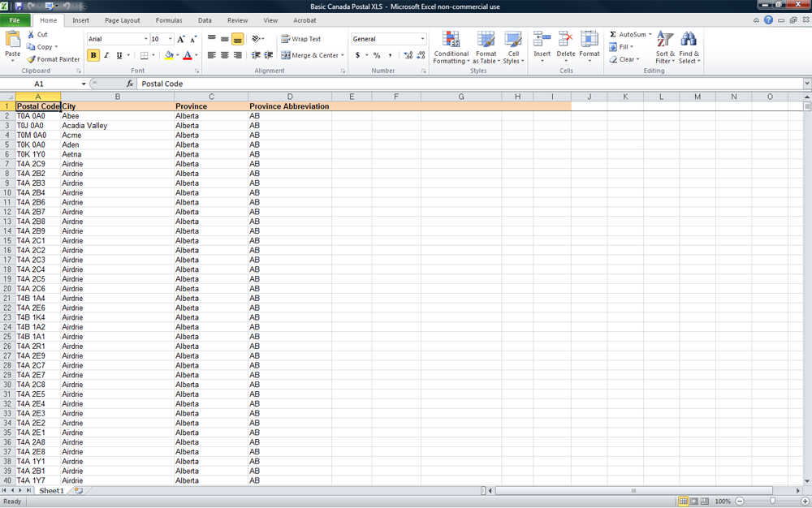Screen dimensions: 812x508
Task: Increase font size with Grow Font icon
Action: 181,39
